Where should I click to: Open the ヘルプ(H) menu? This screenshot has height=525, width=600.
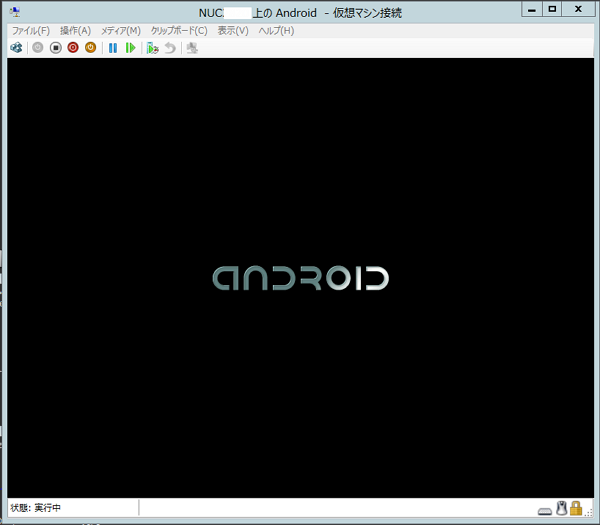click(276, 31)
